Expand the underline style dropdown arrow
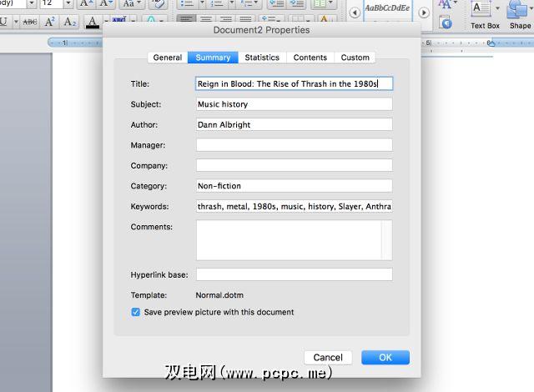This screenshot has height=392, width=534. pyautogui.click(x=16, y=22)
